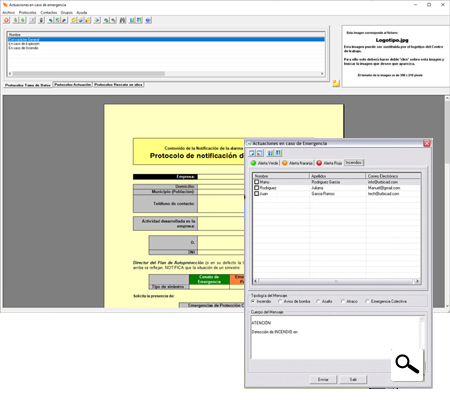Click the protocol list horizontal scrollbar
Screen dimensions: 450x400
166,74
